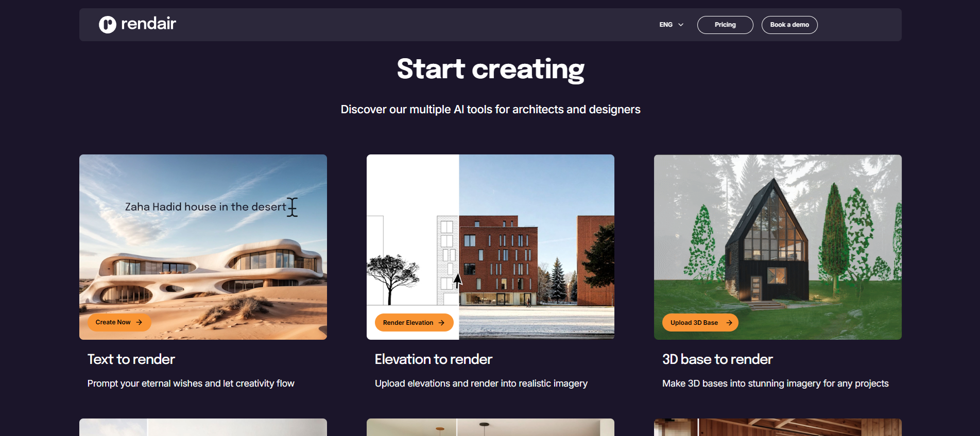The image size is (980, 436).
Task: Click the Elevation to render heading
Action: 433,359
